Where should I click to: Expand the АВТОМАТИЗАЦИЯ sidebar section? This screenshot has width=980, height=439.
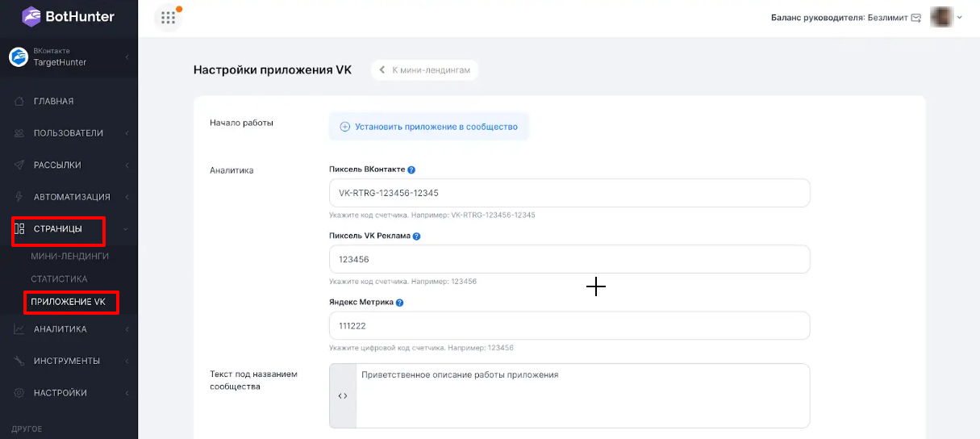click(x=69, y=197)
